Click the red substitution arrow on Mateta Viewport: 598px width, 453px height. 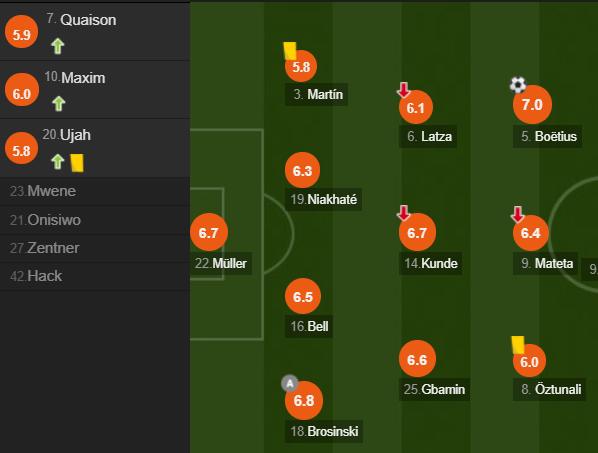pos(518,214)
